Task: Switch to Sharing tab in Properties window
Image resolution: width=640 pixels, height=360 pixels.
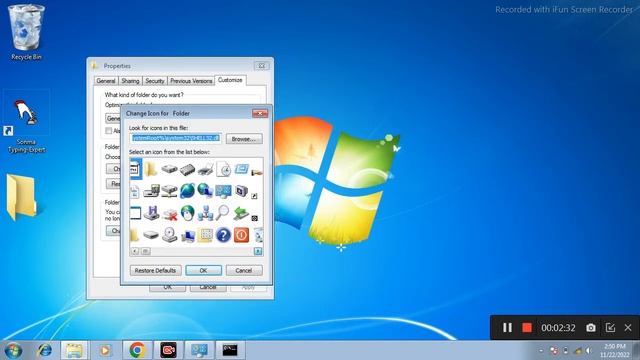Action: pos(130,81)
